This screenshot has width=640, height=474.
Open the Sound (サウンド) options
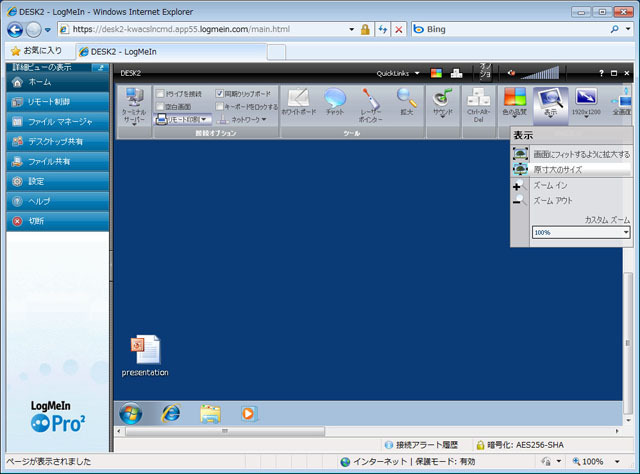[x=443, y=103]
